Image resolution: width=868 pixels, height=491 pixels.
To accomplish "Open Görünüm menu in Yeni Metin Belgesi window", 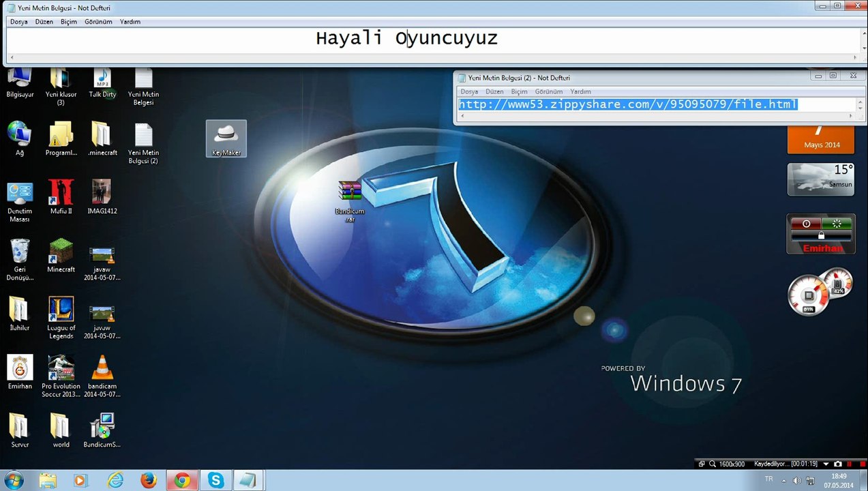I will pyautogui.click(x=98, y=22).
